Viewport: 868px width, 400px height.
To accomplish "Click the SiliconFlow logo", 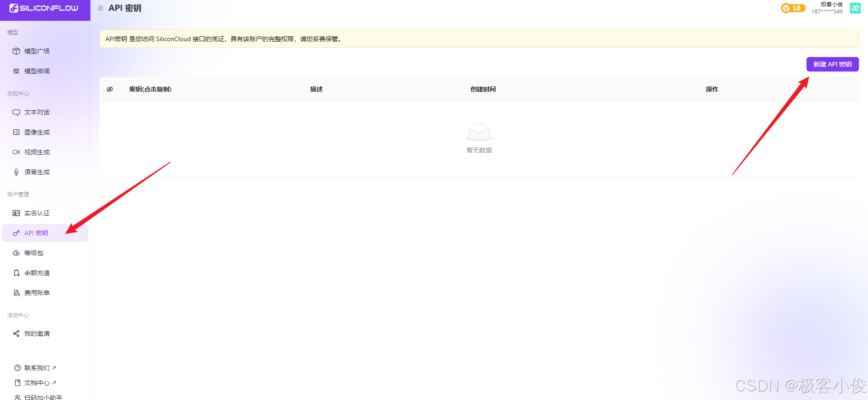I will click(x=44, y=8).
